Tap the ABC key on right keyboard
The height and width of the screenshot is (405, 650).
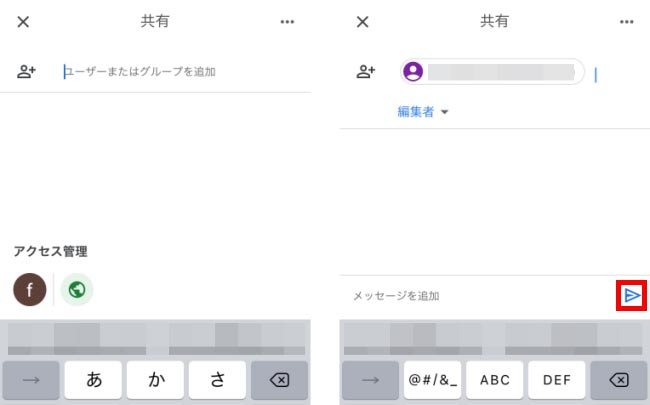(x=495, y=380)
